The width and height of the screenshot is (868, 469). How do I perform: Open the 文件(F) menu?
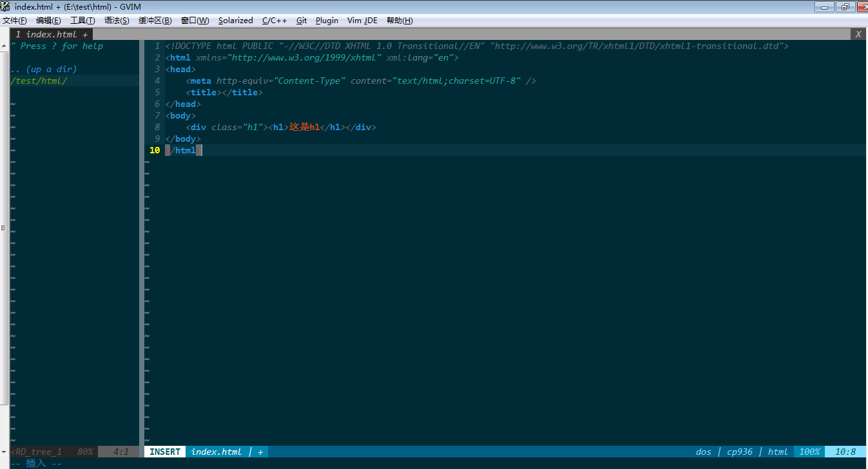tap(14, 21)
